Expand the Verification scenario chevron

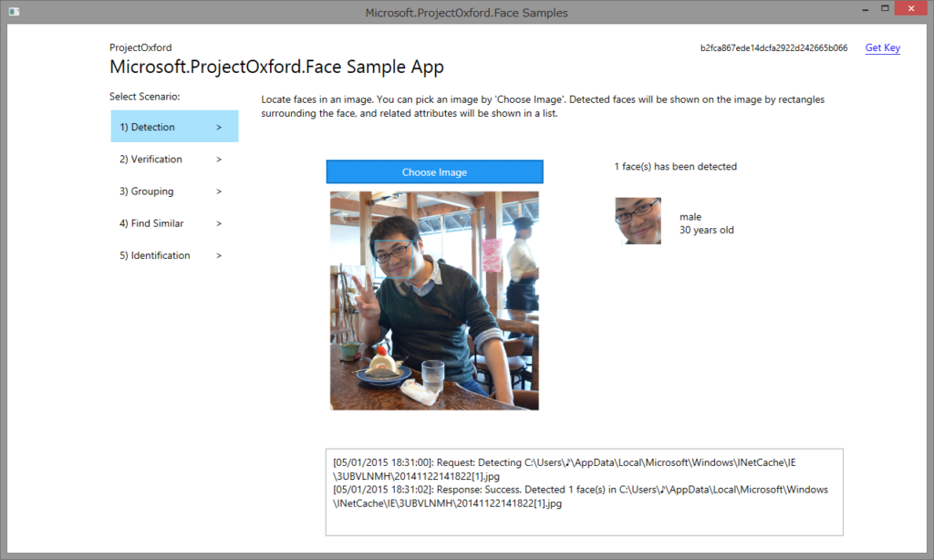(219, 159)
